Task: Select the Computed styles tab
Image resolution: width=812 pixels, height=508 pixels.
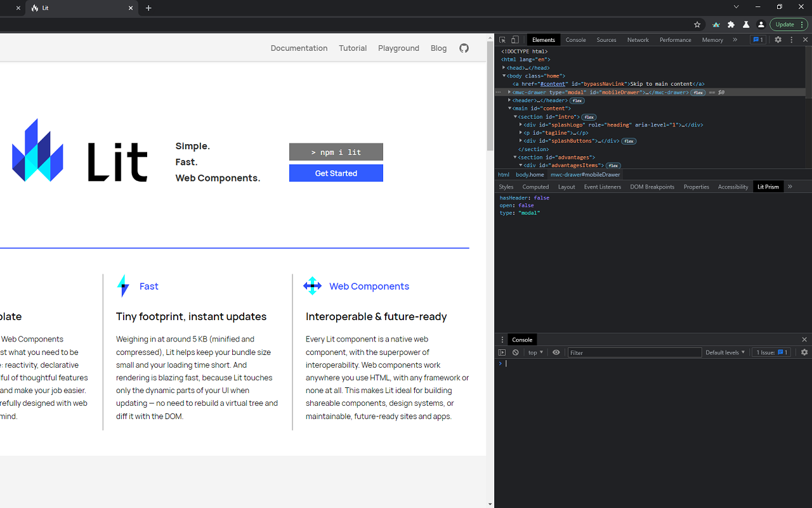Action: coord(535,187)
